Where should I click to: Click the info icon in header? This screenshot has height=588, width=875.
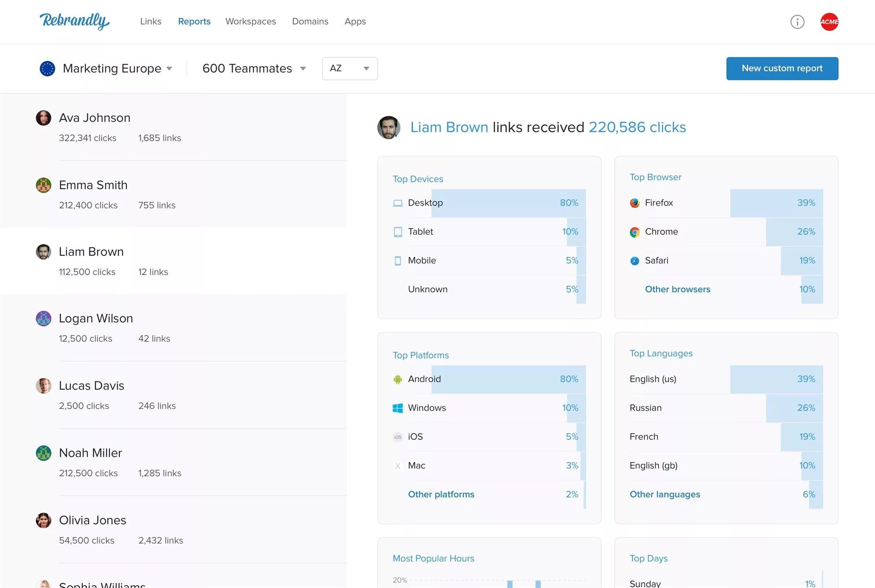(x=798, y=22)
